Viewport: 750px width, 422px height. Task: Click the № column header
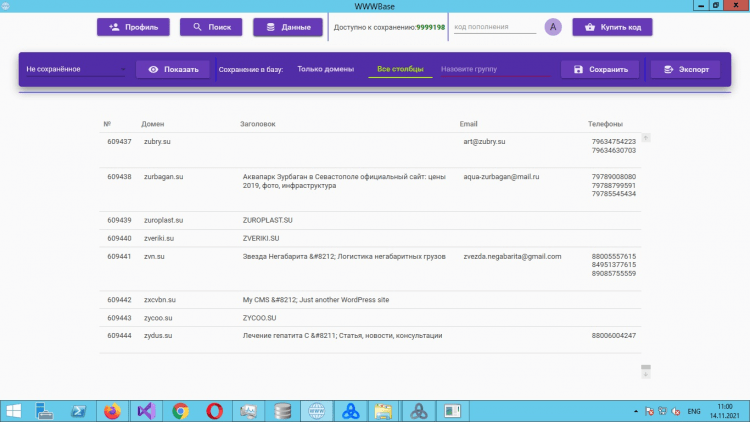pyautogui.click(x=107, y=124)
